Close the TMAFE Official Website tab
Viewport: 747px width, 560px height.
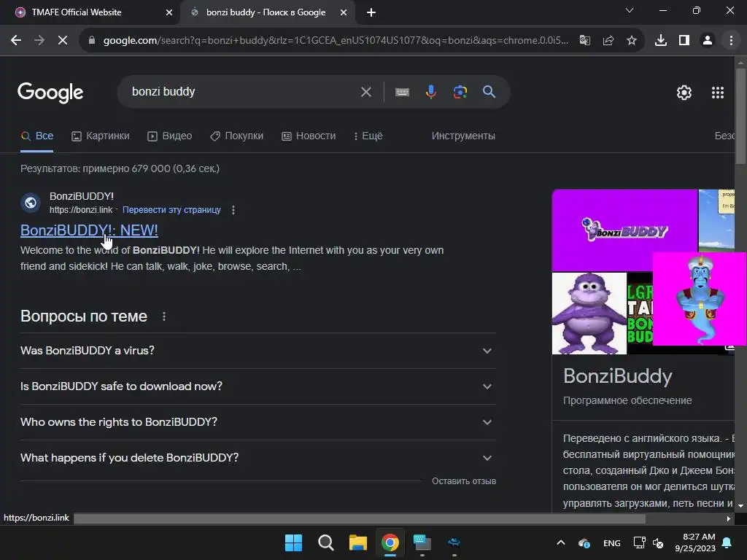tap(169, 12)
